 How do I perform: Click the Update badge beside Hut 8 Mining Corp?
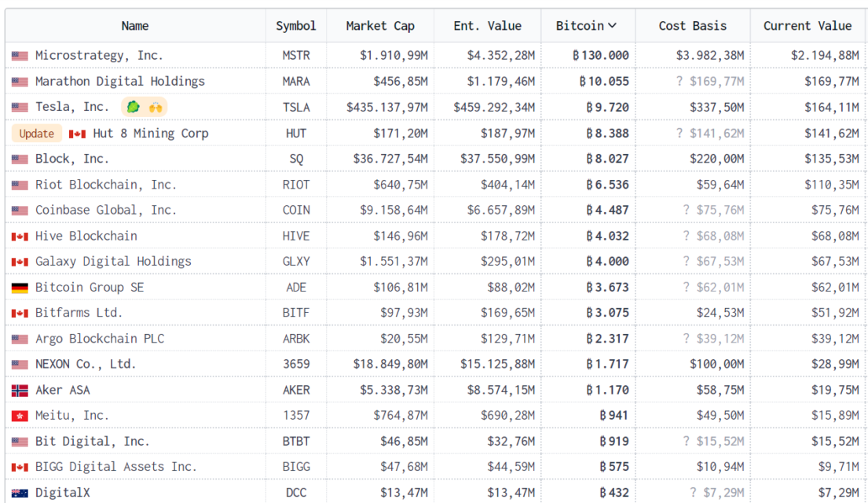pos(37,134)
